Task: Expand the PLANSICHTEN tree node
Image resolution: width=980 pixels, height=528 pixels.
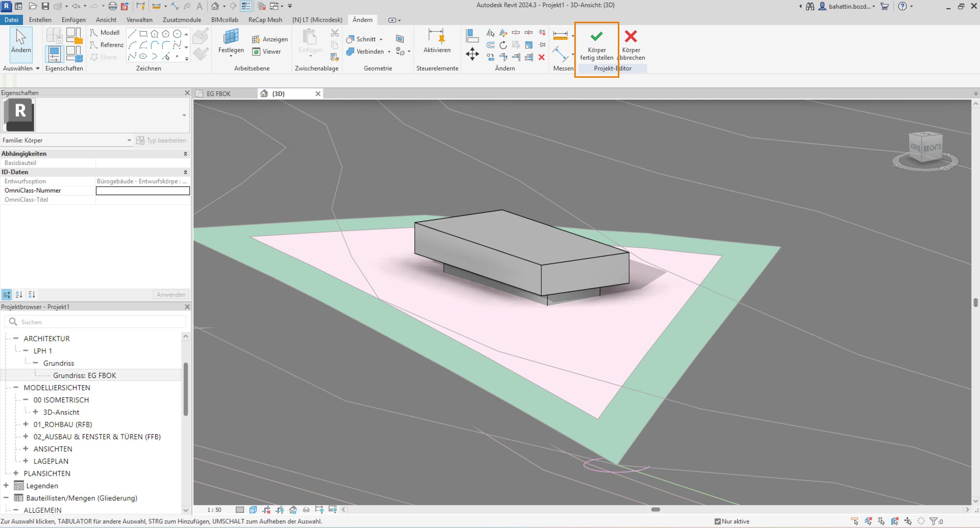Action: 16,473
